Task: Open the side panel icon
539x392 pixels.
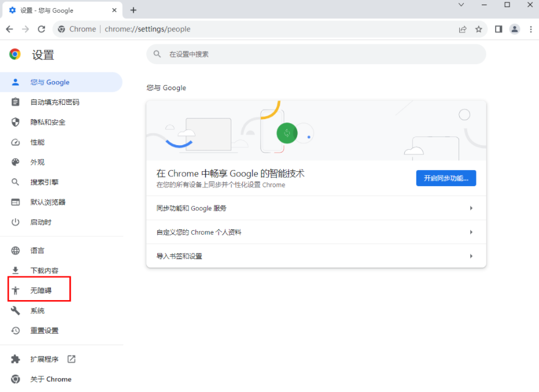Action: (x=499, y=29)
